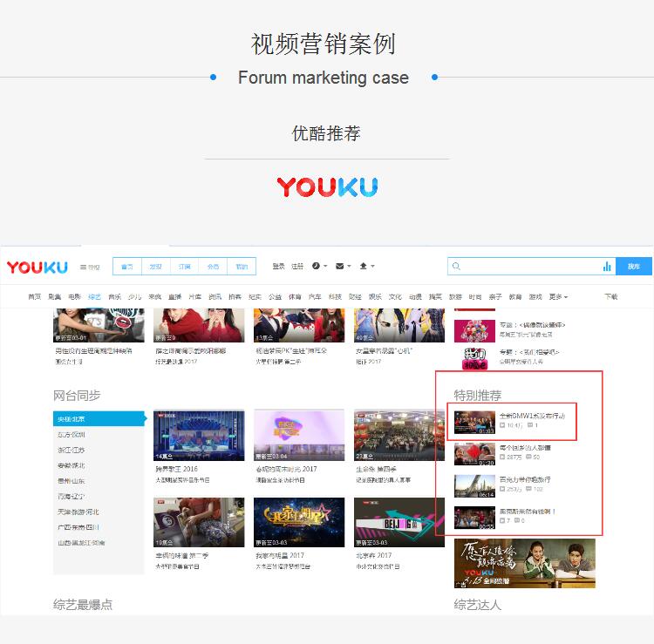The image size is (654, 644).
Task: Open the ranking bar-chart icon in search box
Action: coord(607,267)
